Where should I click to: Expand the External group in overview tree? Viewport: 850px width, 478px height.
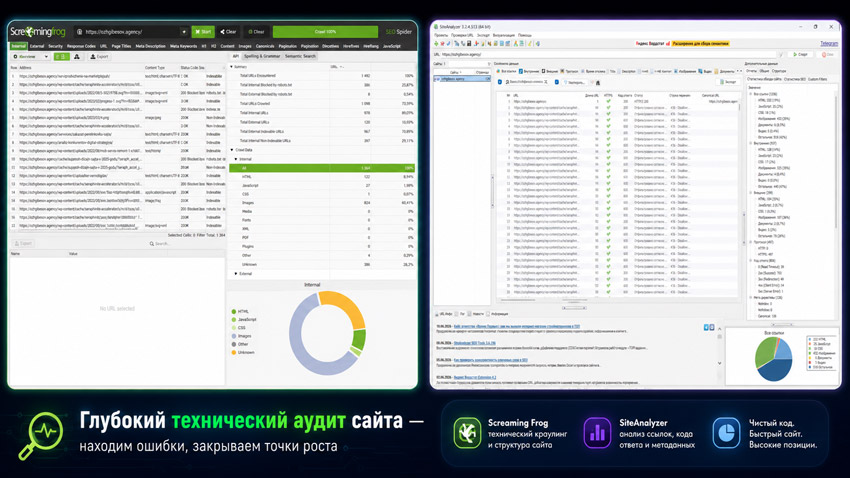[236, 274]
